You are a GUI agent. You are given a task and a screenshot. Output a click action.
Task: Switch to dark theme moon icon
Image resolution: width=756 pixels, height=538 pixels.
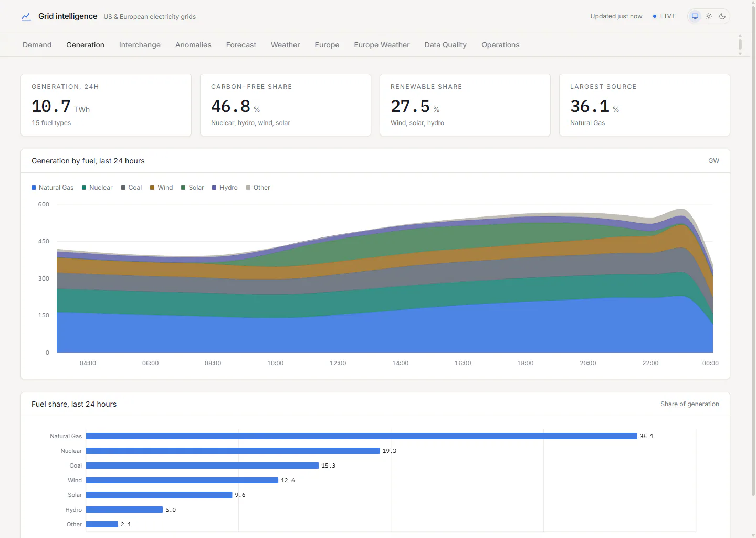tap(722, 16)
